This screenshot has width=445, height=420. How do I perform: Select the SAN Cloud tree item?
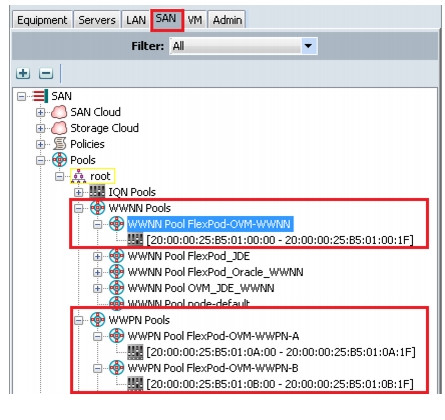click(95, 112)
